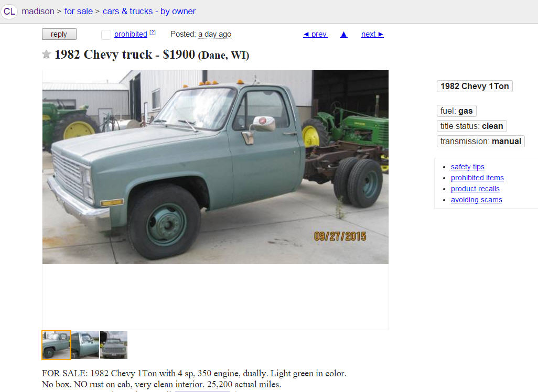Go up with the triangle arrow icon
The image size is (538, 392).
pos(343,34)
